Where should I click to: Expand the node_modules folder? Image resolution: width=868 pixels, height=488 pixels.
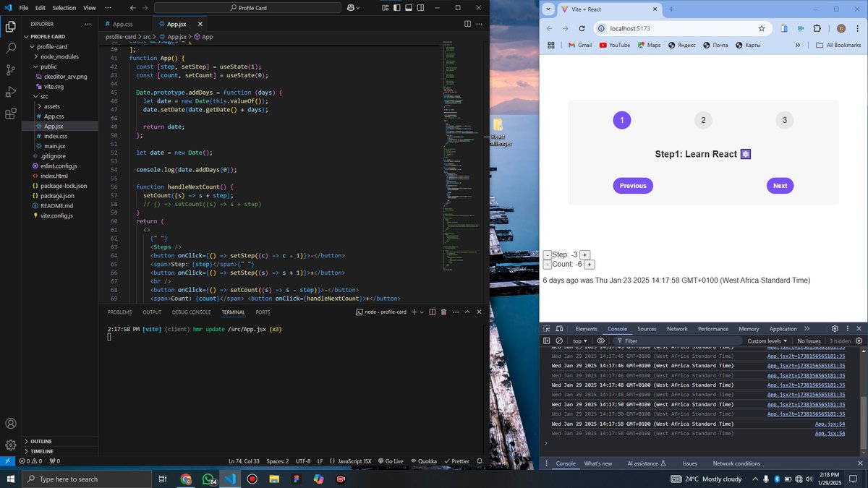pos(61,56)
